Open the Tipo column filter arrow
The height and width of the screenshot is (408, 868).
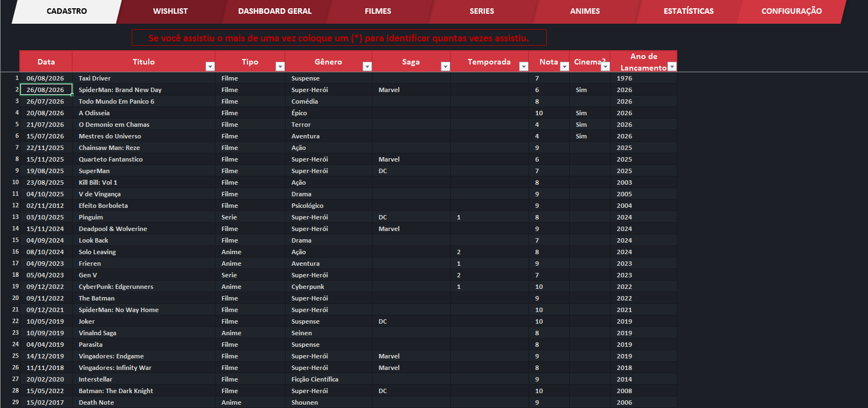coord(280,67)
